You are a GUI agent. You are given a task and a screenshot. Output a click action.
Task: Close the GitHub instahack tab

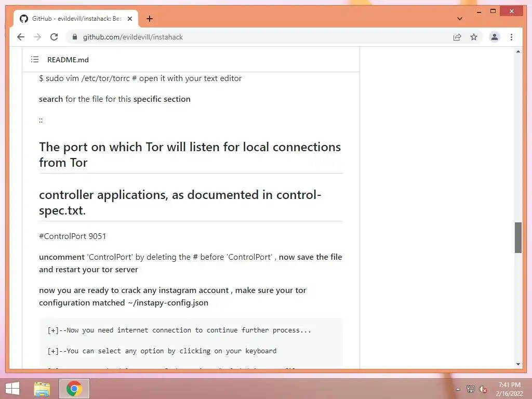coord(129,19)
